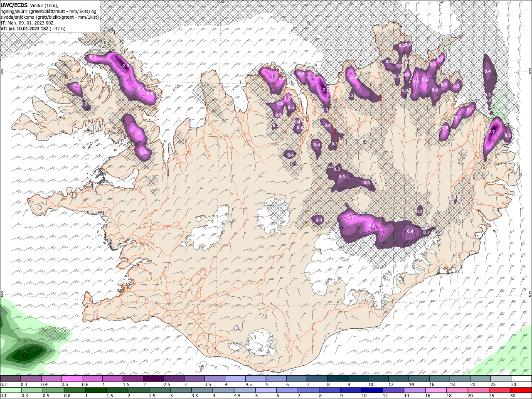Click the '(+42 h)' forecast offset text
This screenshot has height=399, width=532.
click(58, 29)
